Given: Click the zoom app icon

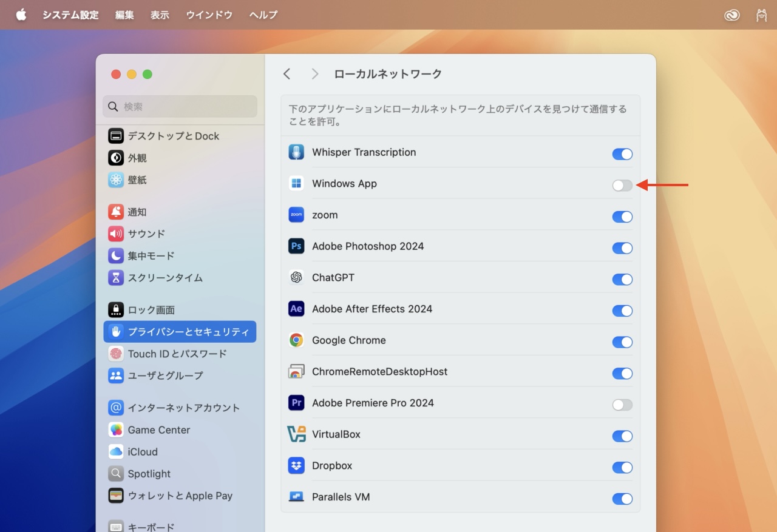Looking at the screenshot, I should coord(296,215).
